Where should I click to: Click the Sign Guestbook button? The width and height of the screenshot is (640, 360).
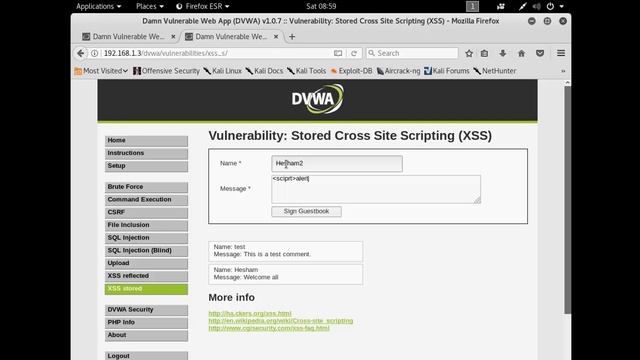point(307,211)
